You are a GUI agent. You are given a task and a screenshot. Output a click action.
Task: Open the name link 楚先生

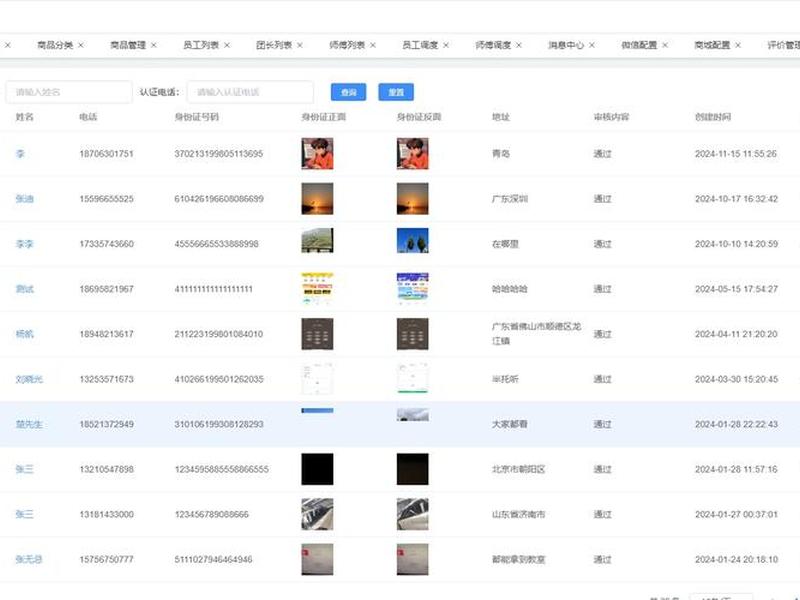29,424
